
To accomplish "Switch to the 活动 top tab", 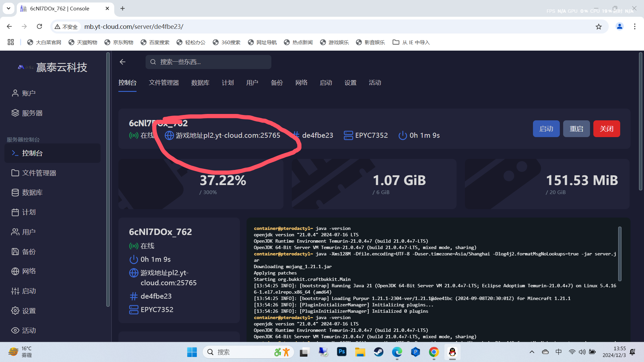I will pyautogui.click(x=375, y=83).
